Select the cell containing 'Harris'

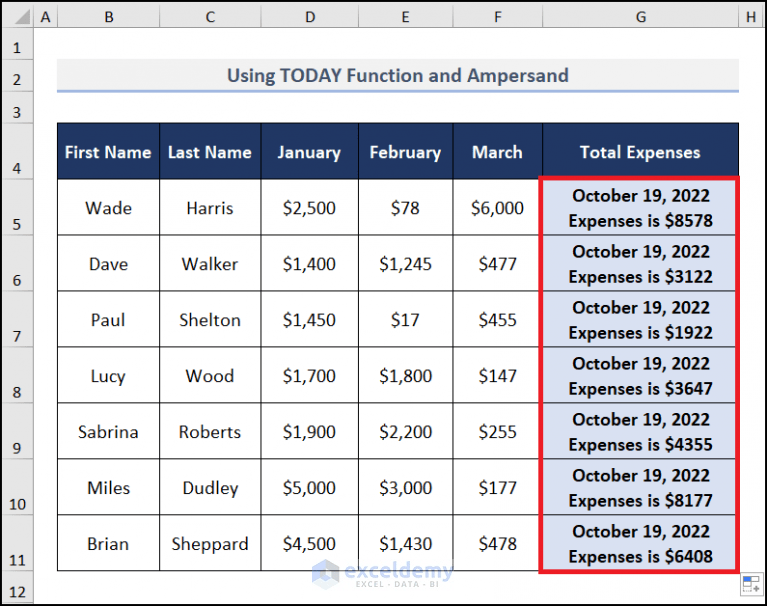coord(210,207)
